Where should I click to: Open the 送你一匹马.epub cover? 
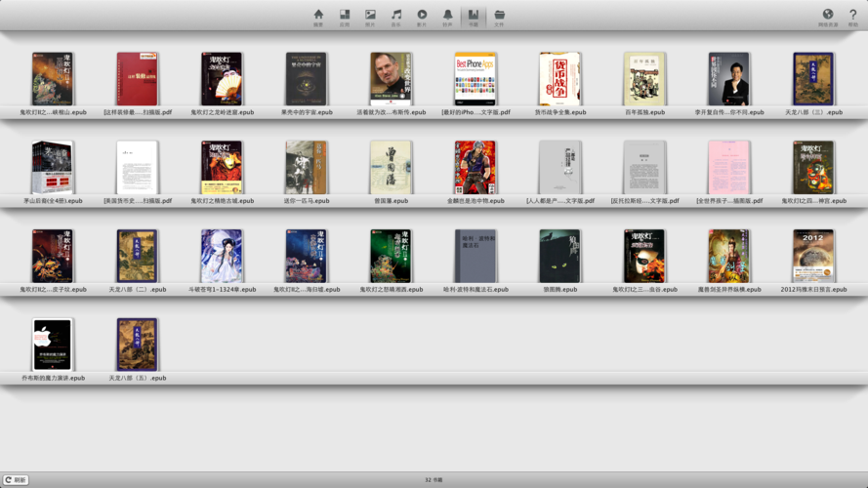(x=307, y=168)
